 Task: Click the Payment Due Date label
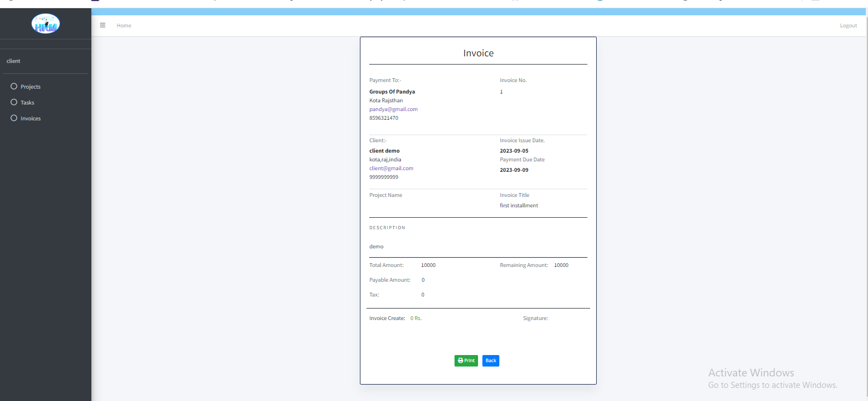click(522, 160)
